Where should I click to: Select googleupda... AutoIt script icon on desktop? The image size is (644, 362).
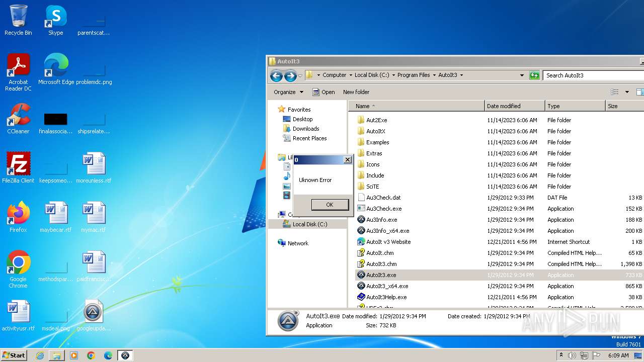(x=94, y=316)
